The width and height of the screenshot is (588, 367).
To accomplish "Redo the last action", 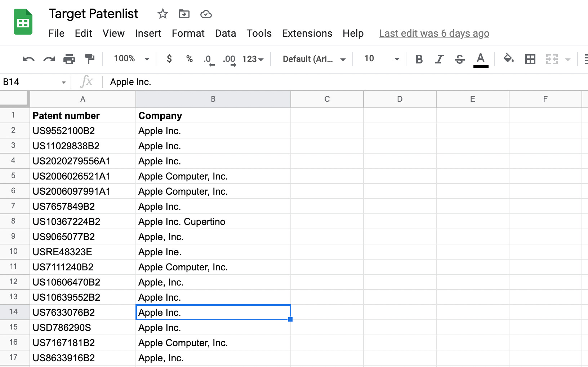I will pyautogui.click(x=49, y=59).
